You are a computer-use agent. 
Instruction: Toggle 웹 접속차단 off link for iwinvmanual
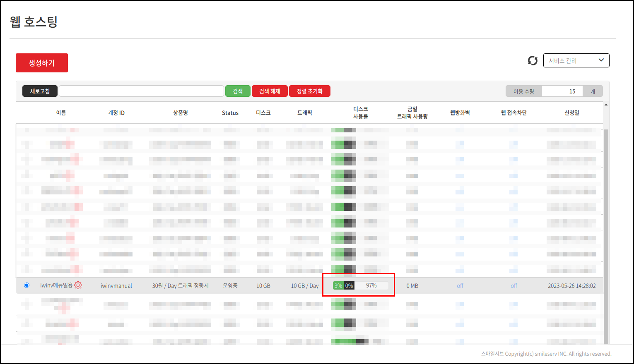[514, 286]
